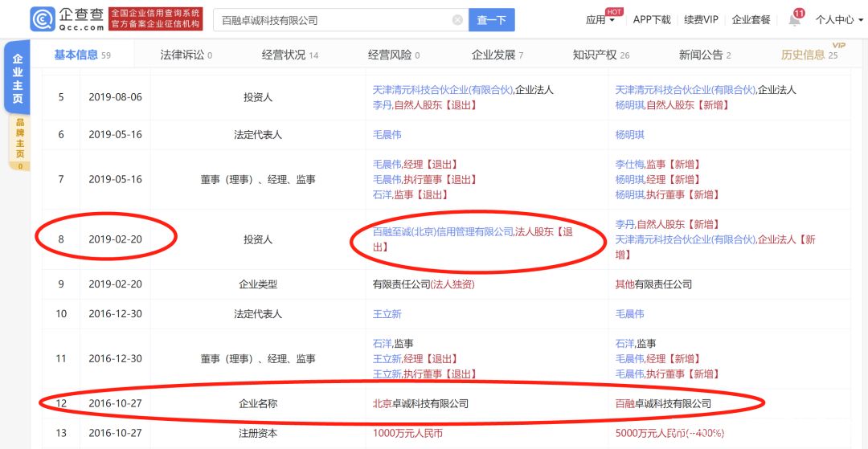Select 企业主页 side tab

click(18, 78)
